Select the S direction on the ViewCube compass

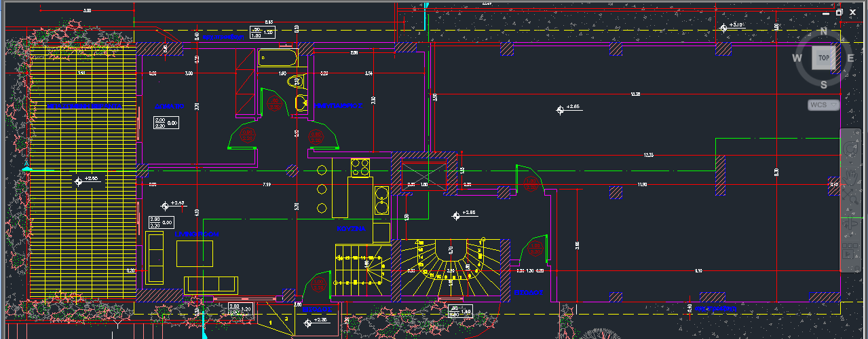click(823, 85)
